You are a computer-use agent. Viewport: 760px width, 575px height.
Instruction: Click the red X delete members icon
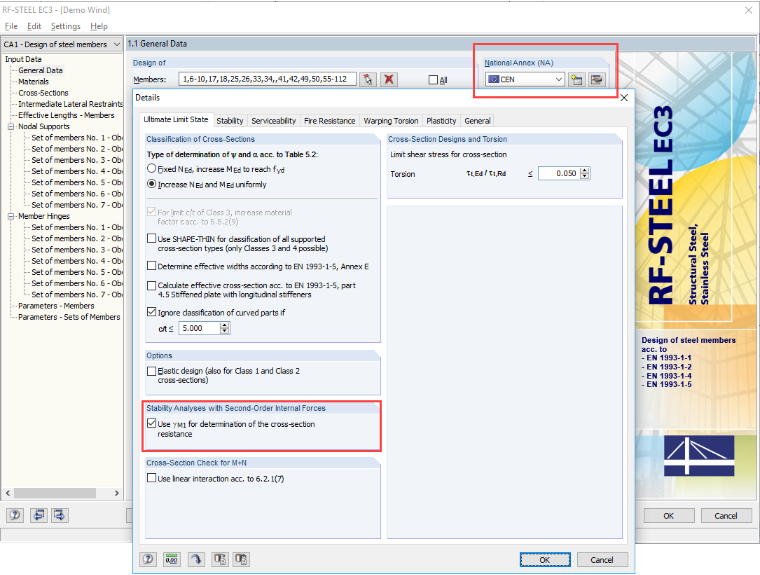[x=389, y=80]
